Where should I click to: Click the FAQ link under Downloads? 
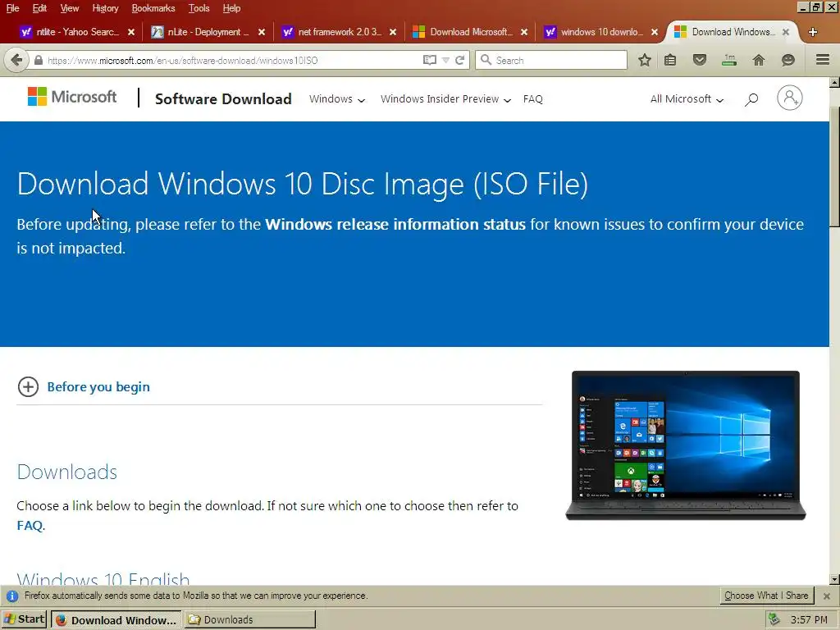[x=30, y=525]
